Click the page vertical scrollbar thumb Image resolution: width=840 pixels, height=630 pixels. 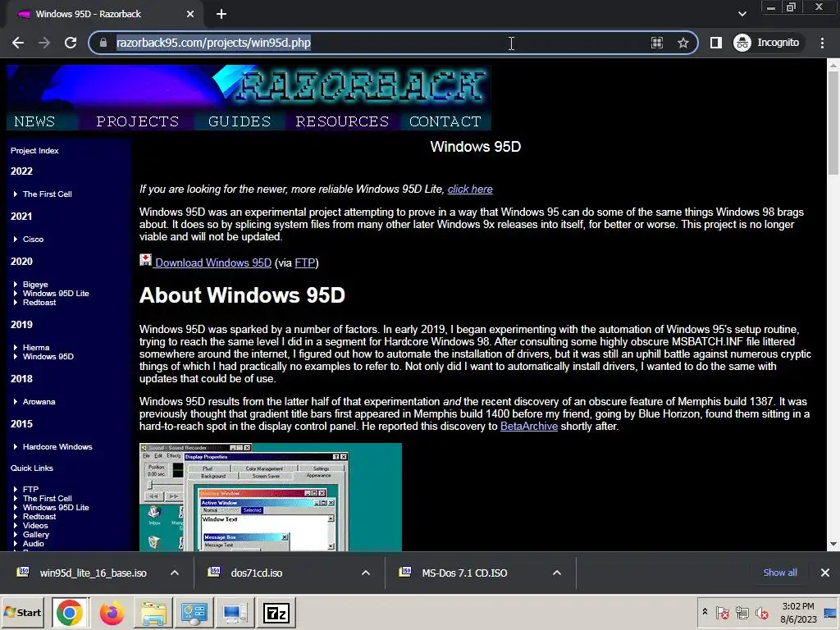click(833, 123)
